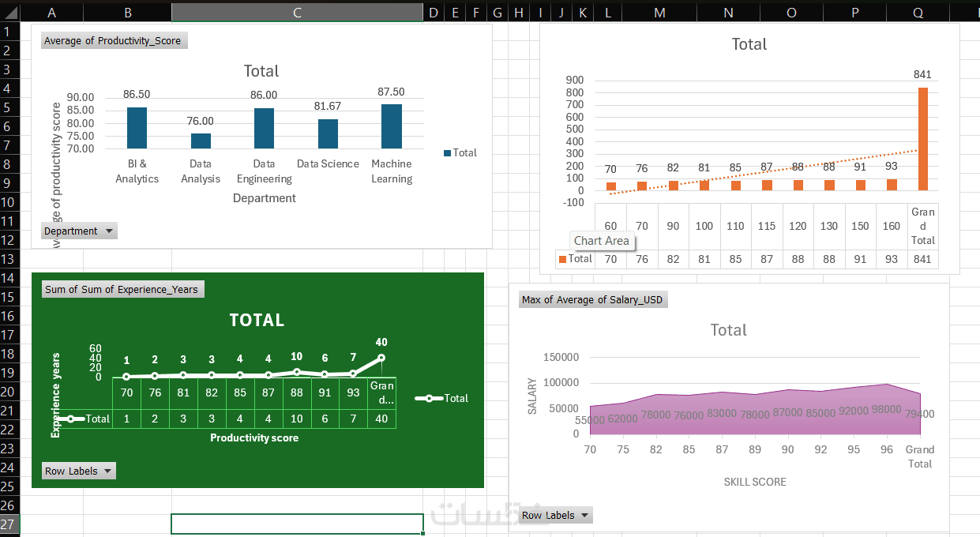This screenshot has width=980, height=537.
Task: Select the 10 data label on white line
Action: coord(297,357)
